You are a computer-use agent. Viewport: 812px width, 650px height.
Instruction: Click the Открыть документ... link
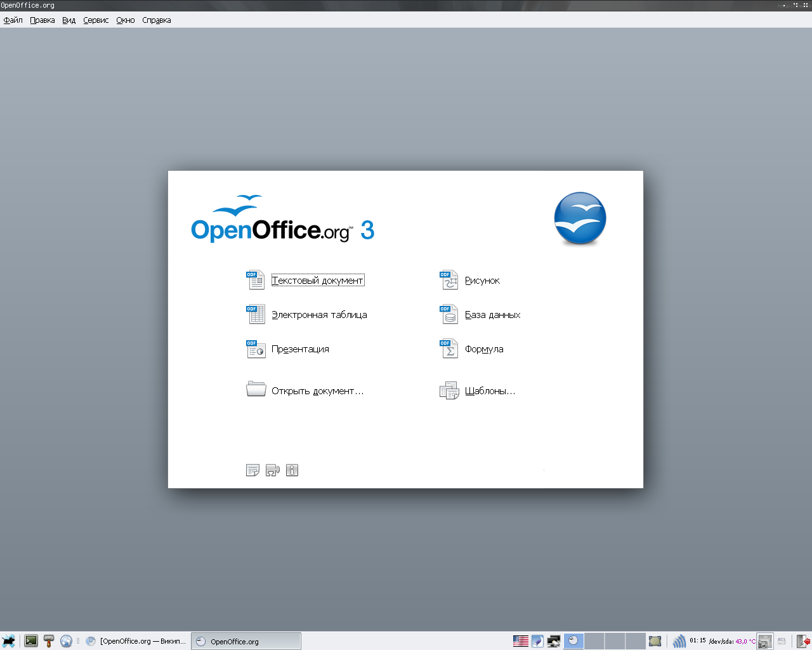coord(317,391)
